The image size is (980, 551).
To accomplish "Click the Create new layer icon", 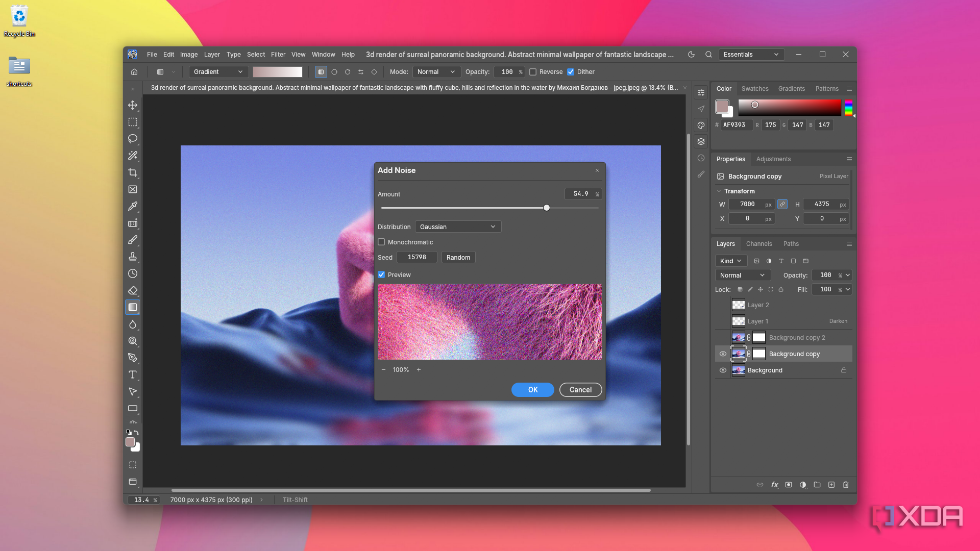I will 831,485.
